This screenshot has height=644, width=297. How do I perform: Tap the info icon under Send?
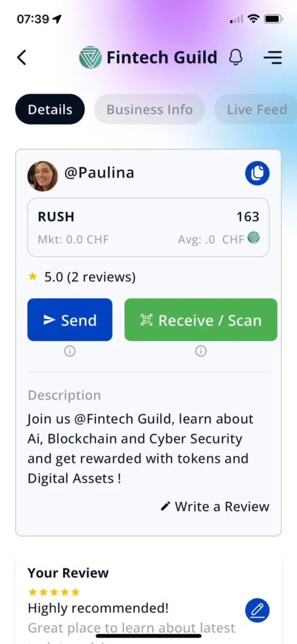(70, 351)
